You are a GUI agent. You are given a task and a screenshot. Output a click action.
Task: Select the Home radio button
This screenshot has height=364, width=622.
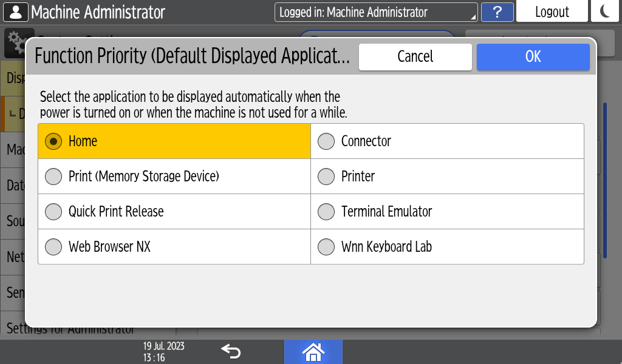(x=54, y=141)
